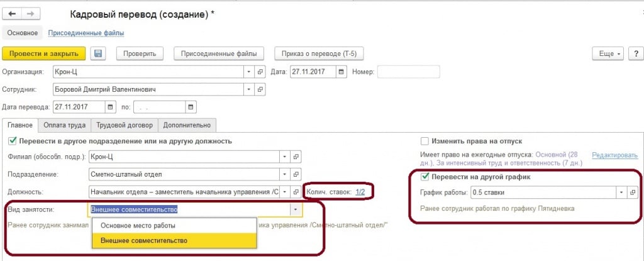Enable the change vacation rights checkbox
This screenshot has height=261, width=644.
pyautogui.click(x=425, y=141)
